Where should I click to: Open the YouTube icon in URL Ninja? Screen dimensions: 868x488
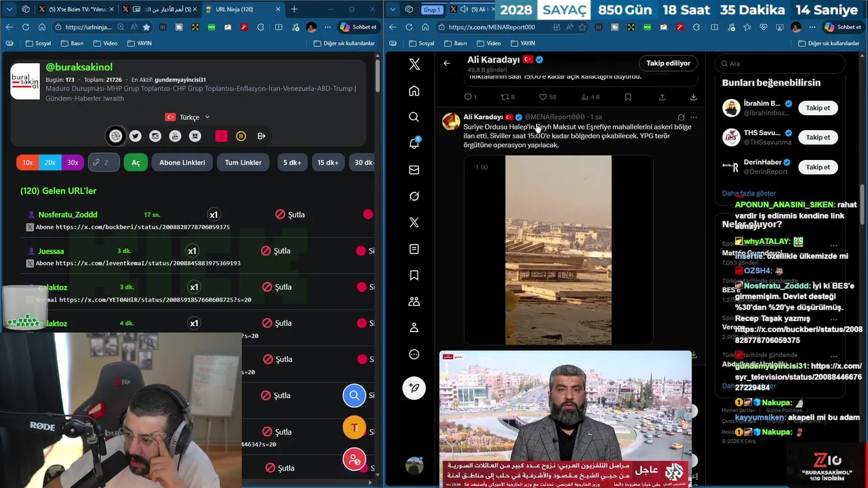(175, 136)
